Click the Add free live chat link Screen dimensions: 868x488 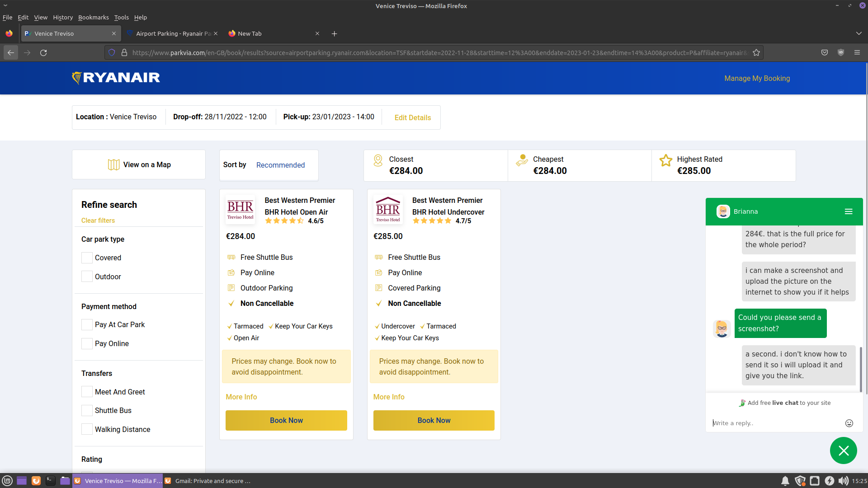click(785, 403)
